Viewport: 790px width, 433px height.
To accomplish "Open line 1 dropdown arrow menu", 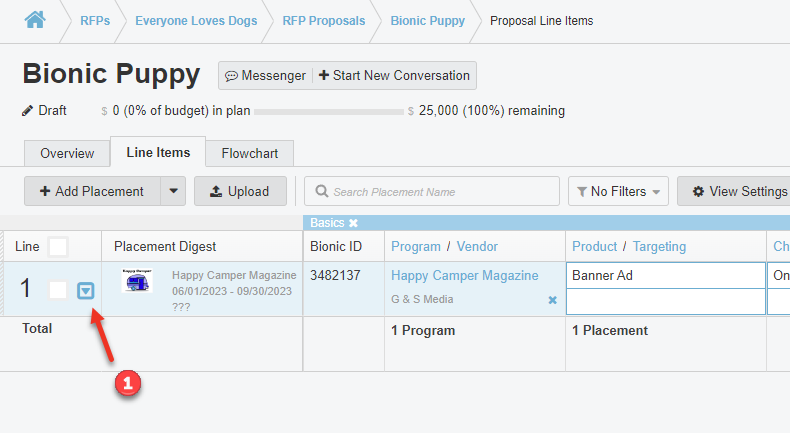I will pyautogui.click(x=86, y=291).
